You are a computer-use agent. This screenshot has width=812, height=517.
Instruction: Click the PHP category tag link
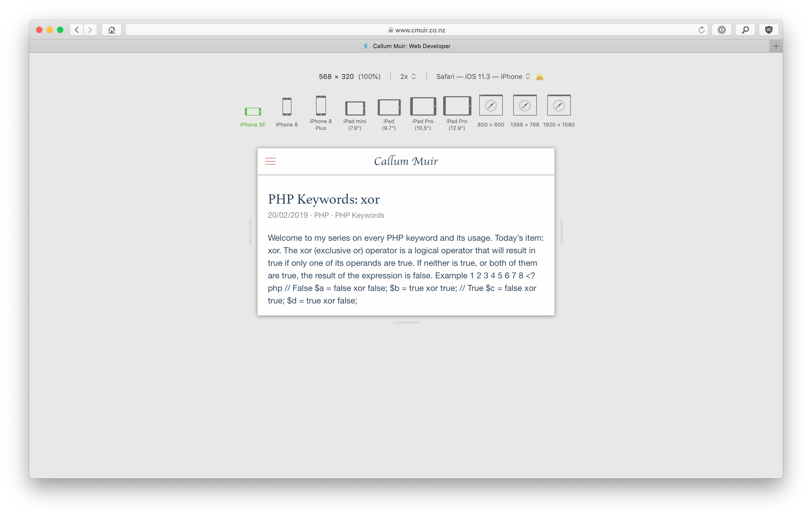point(321,215)
